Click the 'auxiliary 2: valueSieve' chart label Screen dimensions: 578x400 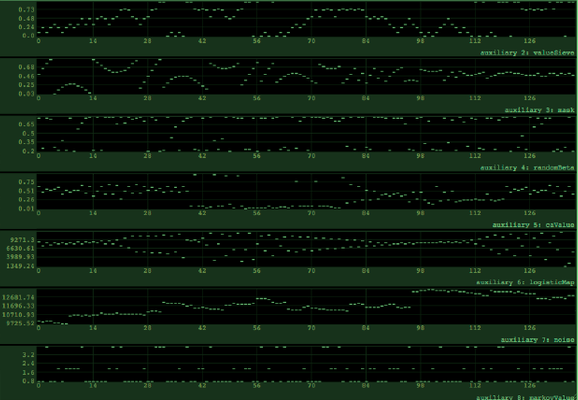(527, 53)
